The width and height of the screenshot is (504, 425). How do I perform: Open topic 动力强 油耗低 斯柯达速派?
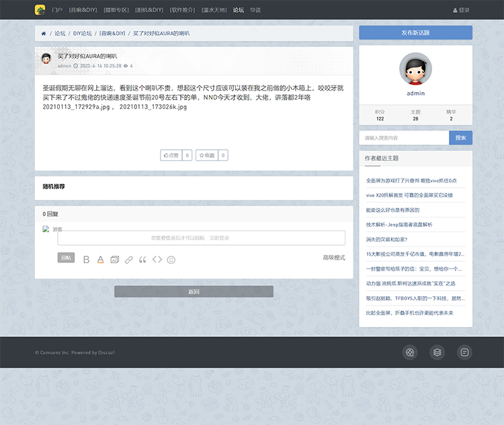point(411,283)
